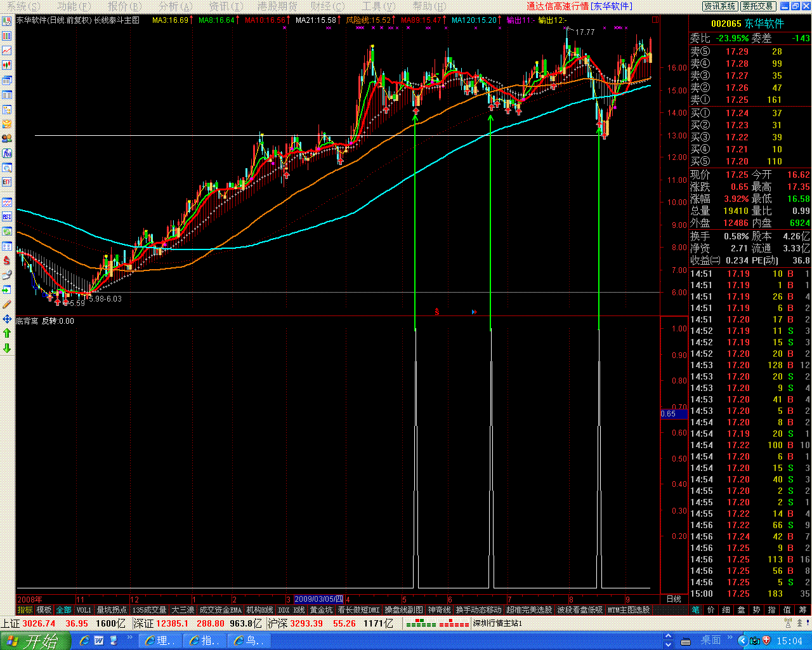Select the 神奇线 indicator tab
812x650 pixels.
click(440, 610)
